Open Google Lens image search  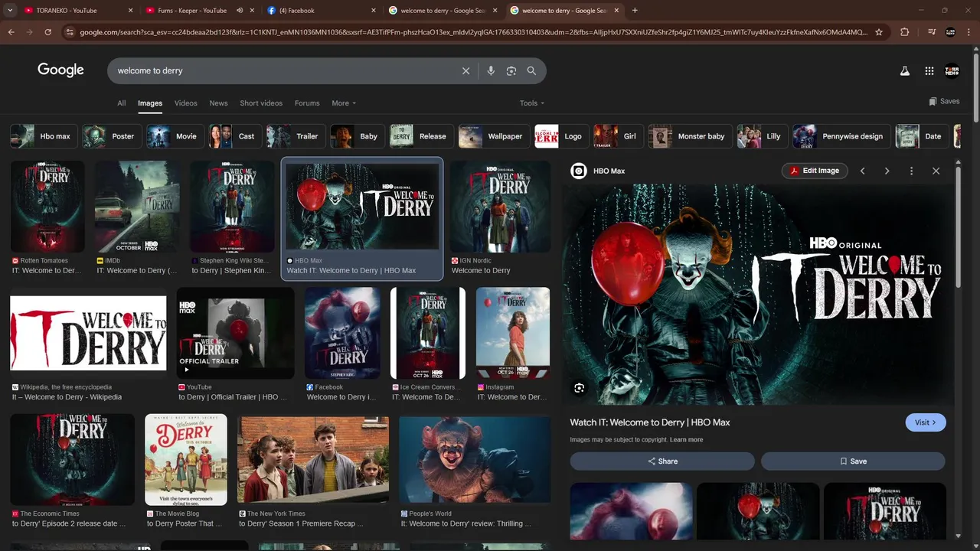point(511,70)
